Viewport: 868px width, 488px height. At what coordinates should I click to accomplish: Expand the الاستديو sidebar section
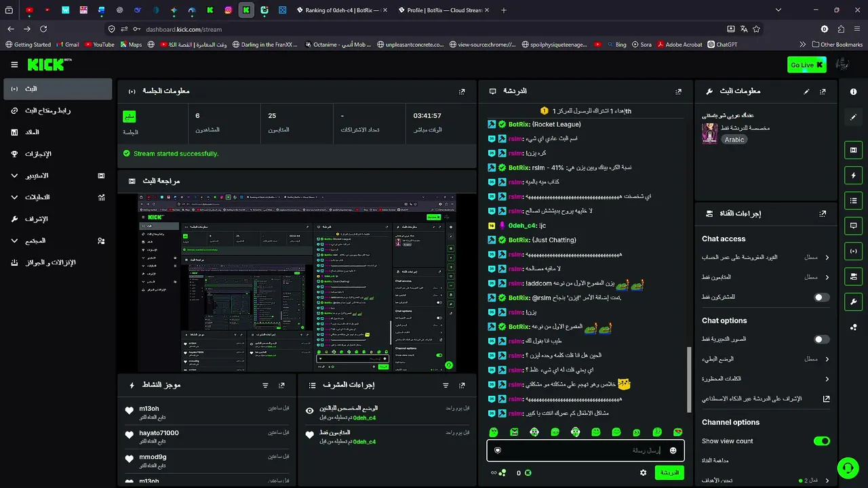pos(58,176)
